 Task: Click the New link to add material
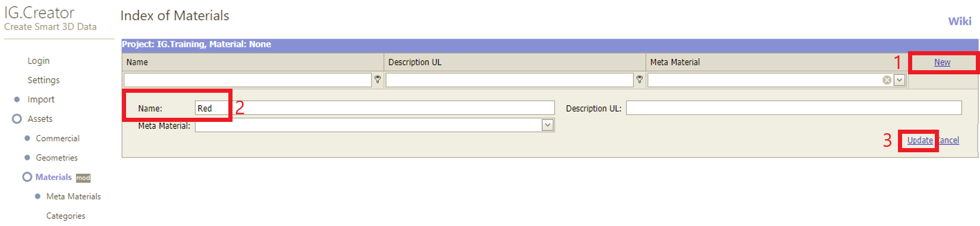[942, 62]
